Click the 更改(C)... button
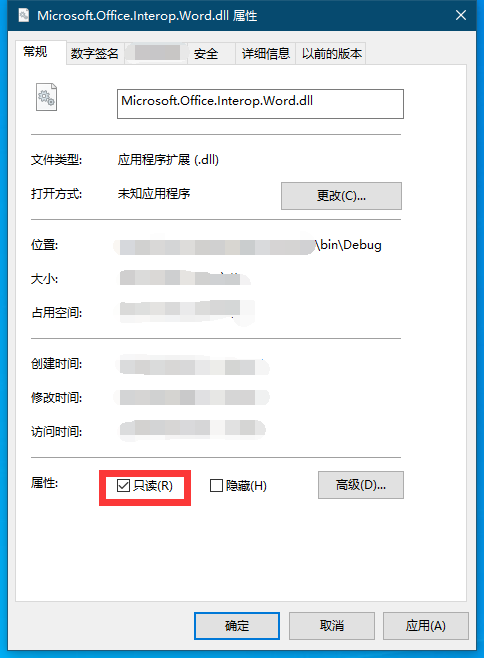 click(341, 196)
